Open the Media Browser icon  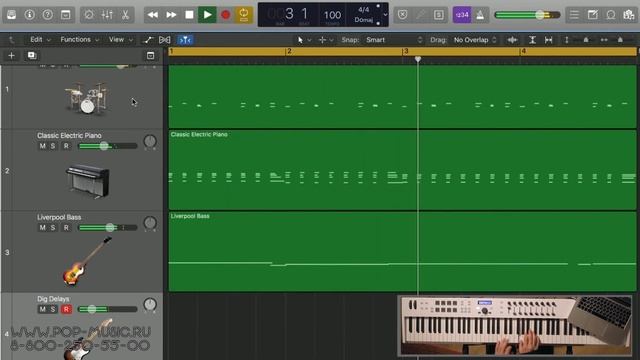[x=629, y=15]
